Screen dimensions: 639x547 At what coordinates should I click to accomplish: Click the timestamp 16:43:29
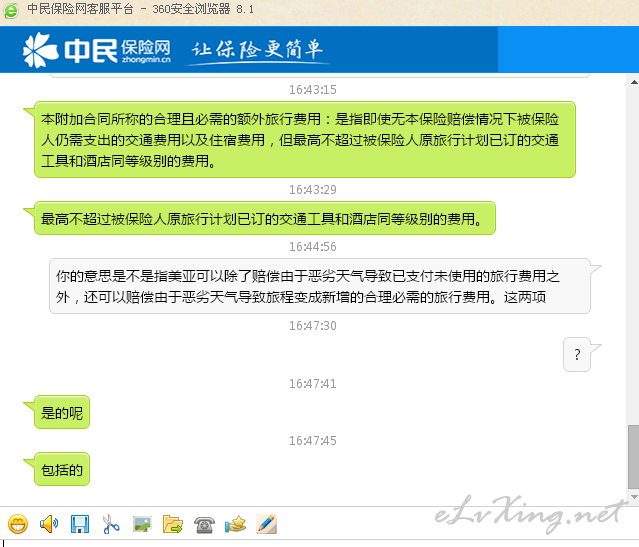[313, 190]
